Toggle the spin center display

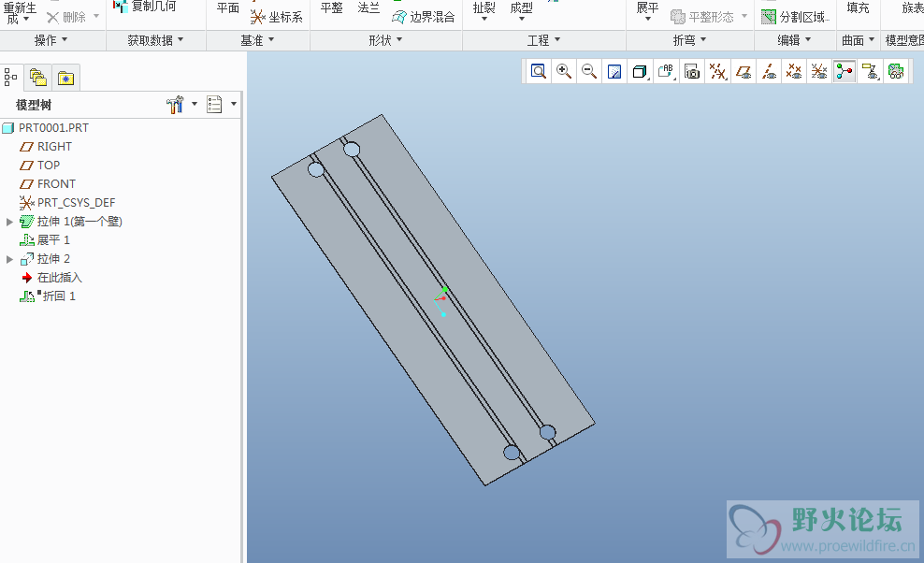(x=845, y=72)
